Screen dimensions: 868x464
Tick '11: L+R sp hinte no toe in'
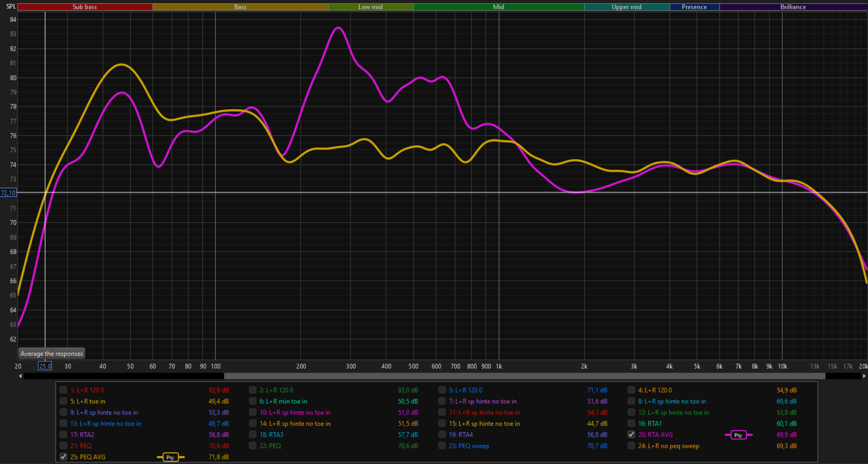(442, 412)
